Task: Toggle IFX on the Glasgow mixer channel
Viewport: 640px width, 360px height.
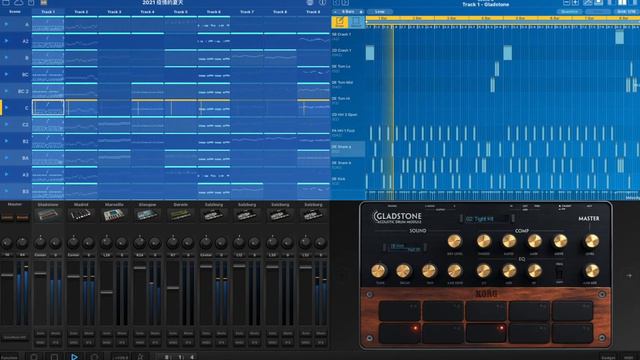Action: click(155, 342)
